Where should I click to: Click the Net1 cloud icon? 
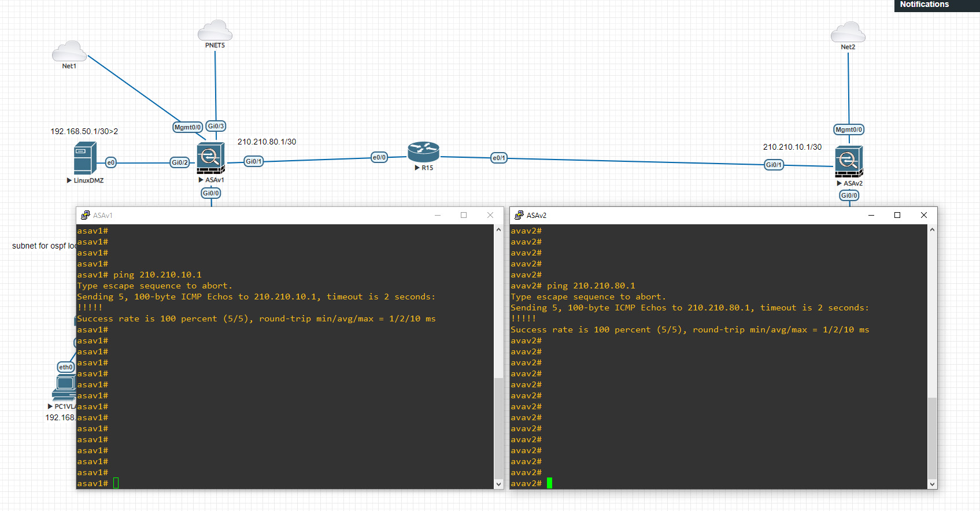click(x=69, y=51)
